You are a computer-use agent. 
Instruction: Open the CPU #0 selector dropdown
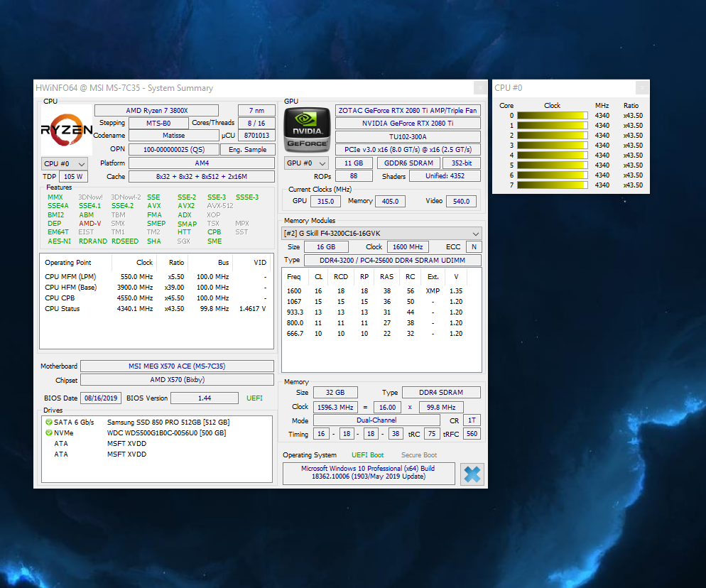coord(64,164)
